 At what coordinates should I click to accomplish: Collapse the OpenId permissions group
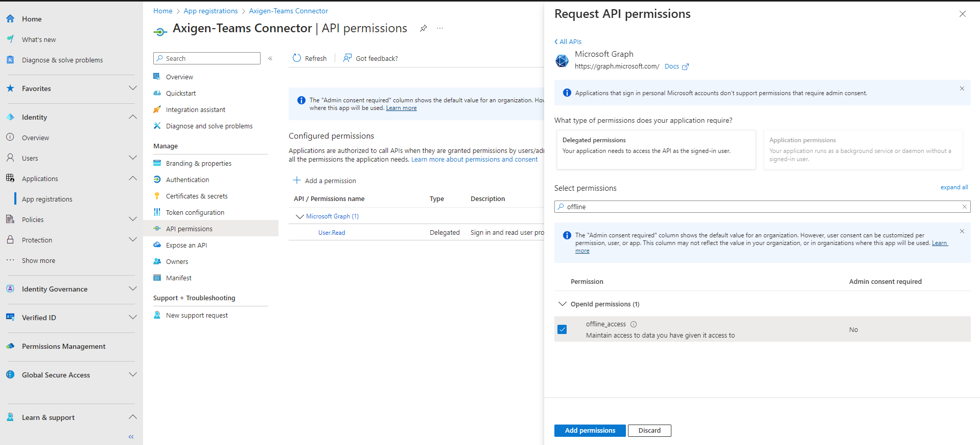tap(563, 304)
